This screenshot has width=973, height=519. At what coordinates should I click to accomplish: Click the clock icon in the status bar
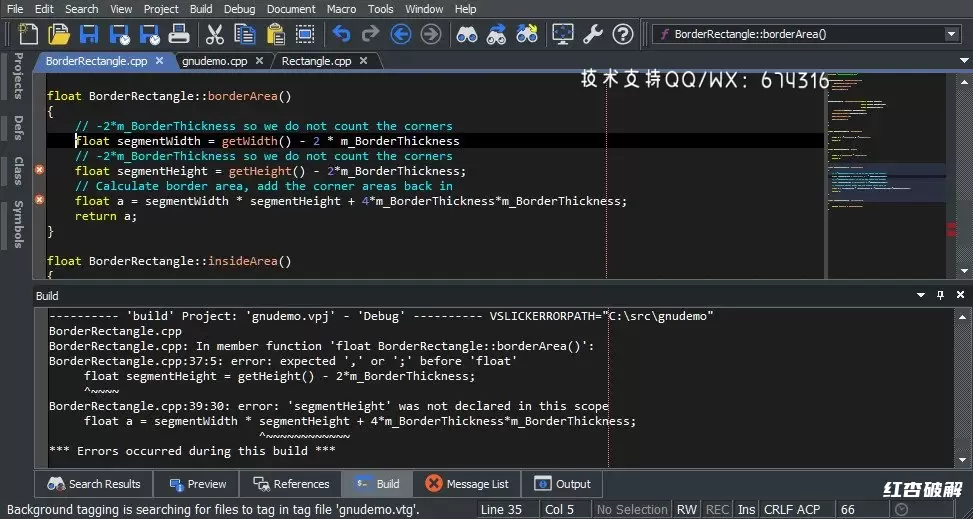[902, 509]
